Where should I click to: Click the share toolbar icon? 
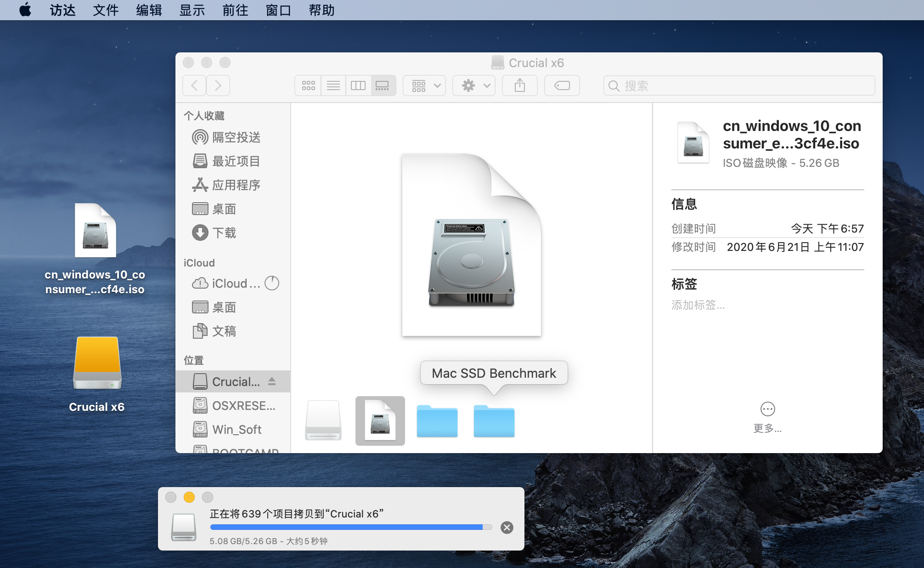click(519, 85)
